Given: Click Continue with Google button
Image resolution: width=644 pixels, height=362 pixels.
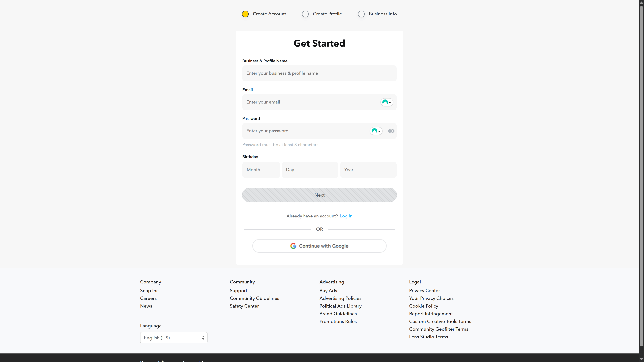Looking at the screenshot, I should [x=319, y=246].
